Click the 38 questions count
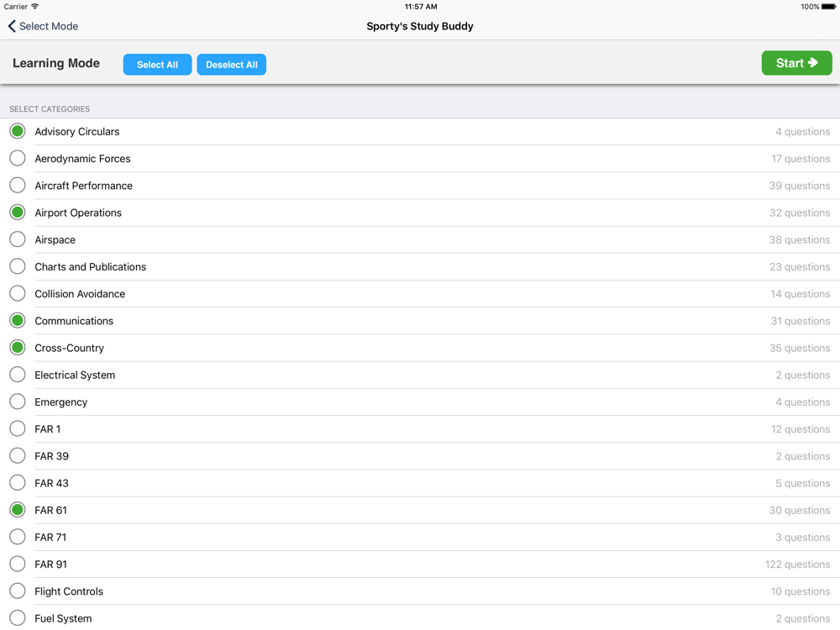Screen dimensions: 840x630 pyautogui.click(x=800, y=240)
